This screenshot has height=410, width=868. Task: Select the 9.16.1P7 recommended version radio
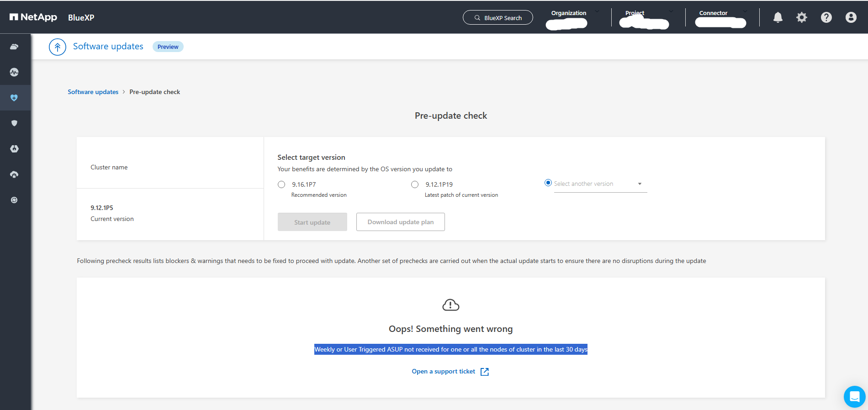(x=281, y=184)
